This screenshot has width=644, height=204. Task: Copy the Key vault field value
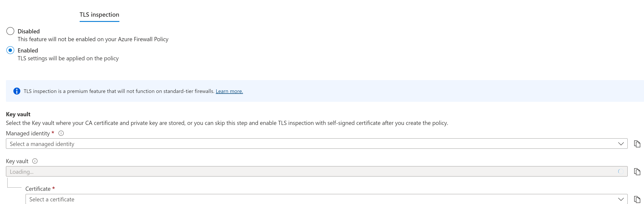637,172
